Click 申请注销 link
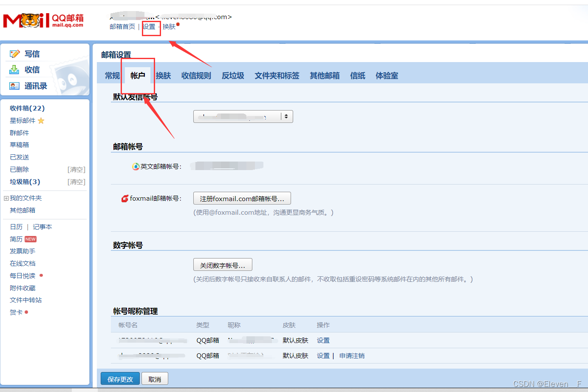Screen dimensions: 588x392 (x=352, y=356)
